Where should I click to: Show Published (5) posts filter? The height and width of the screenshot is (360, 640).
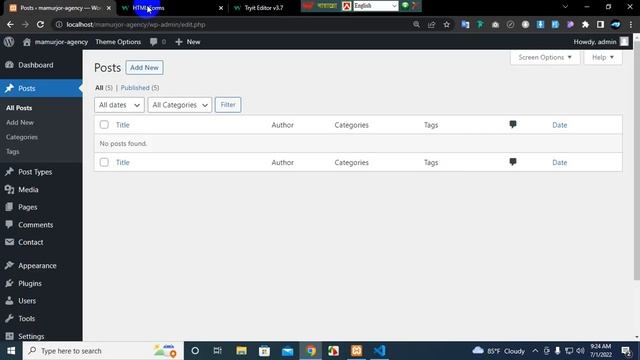(x=140, y=88)
